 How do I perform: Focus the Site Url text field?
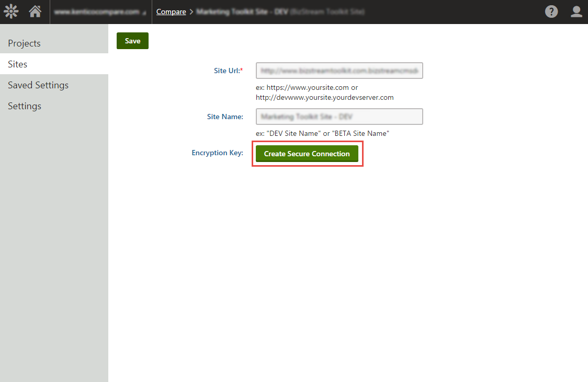[339, 71]
